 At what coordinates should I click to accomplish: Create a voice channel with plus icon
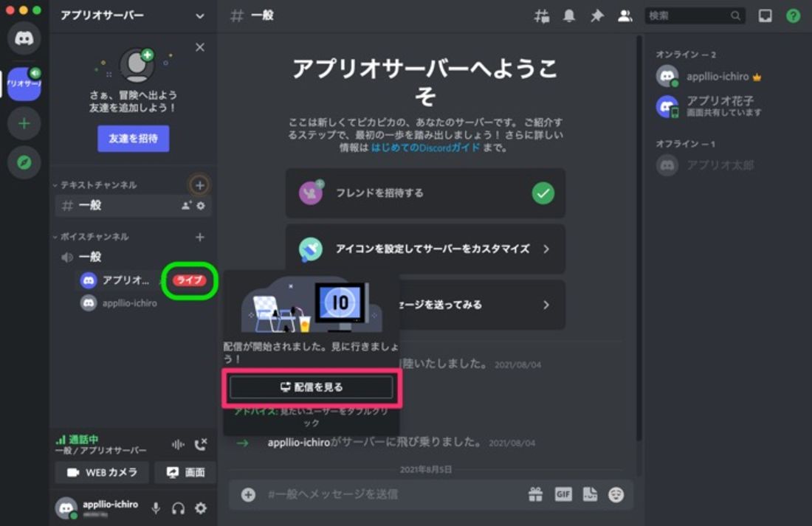point(200,237)
